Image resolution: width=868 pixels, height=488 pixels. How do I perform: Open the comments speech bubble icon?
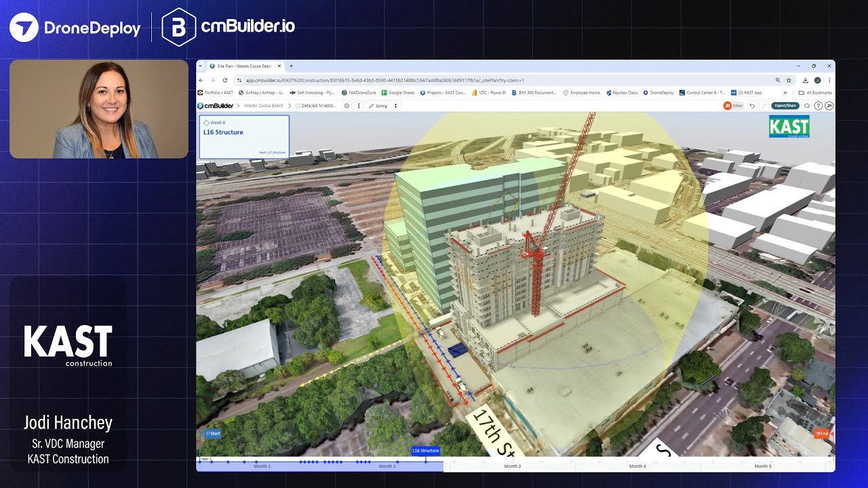click(807, 106)
